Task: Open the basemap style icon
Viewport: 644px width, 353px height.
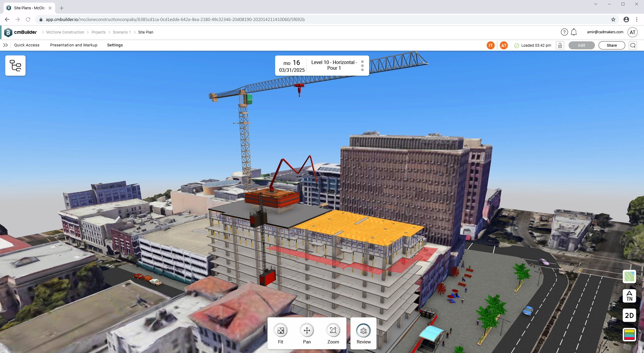Action: [x=629, y=277]
